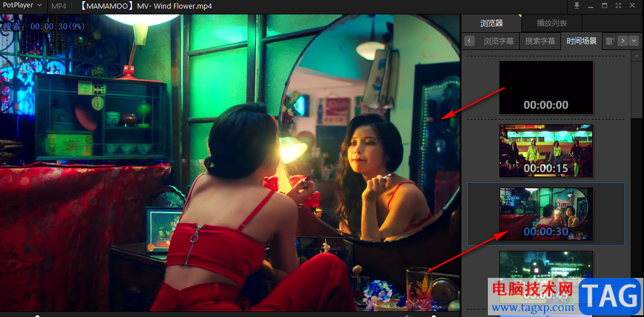
Task: Click the MP4 format label in title bar
Action: [59, 6]
